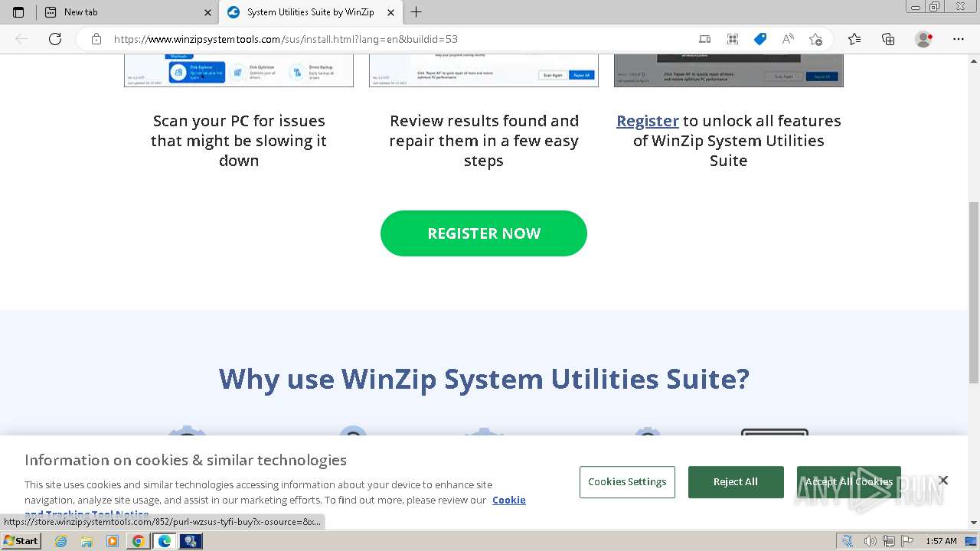Add this page to favorites

point(815,39)
